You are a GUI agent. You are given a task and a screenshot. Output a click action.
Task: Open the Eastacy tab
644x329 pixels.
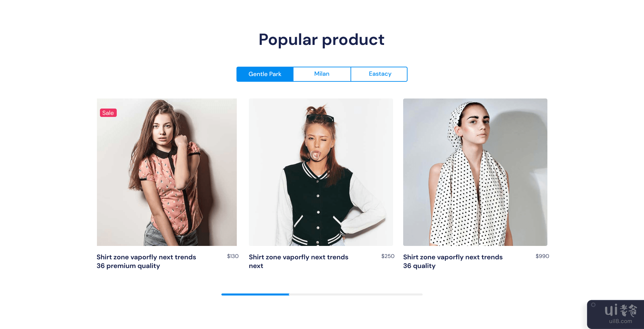pyautogui.click(x=379, y=74)
